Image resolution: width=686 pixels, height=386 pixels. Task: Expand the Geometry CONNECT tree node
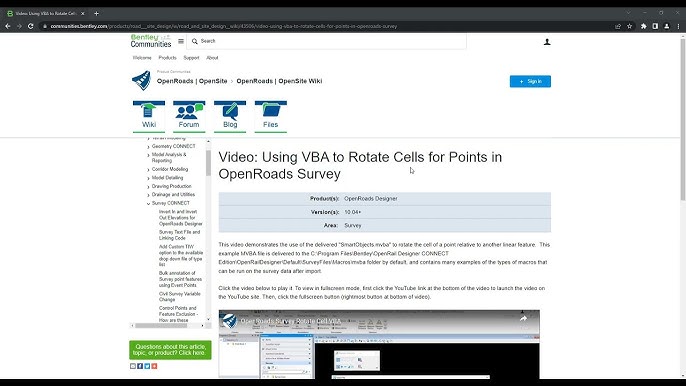tap(148, 147)
